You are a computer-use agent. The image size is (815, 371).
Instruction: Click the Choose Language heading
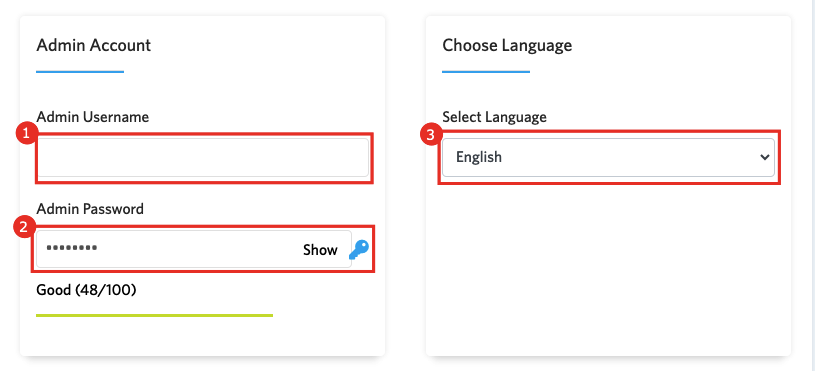tap(507, 45)
